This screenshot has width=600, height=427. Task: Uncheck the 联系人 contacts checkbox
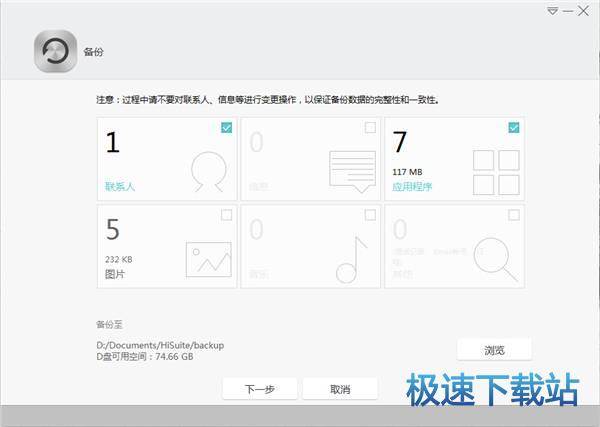click(227, 127)
